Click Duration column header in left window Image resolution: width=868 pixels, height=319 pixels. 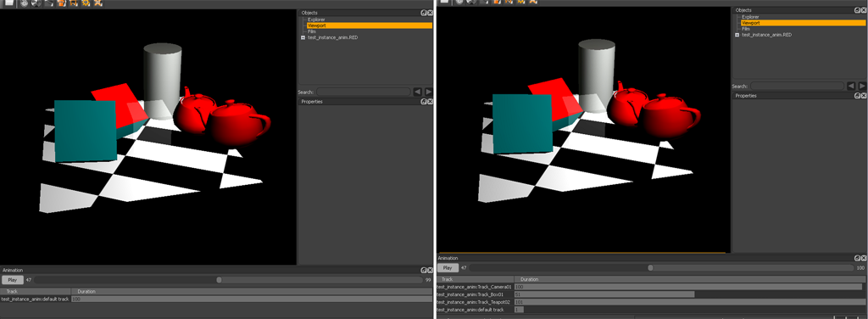click(252, 291)
